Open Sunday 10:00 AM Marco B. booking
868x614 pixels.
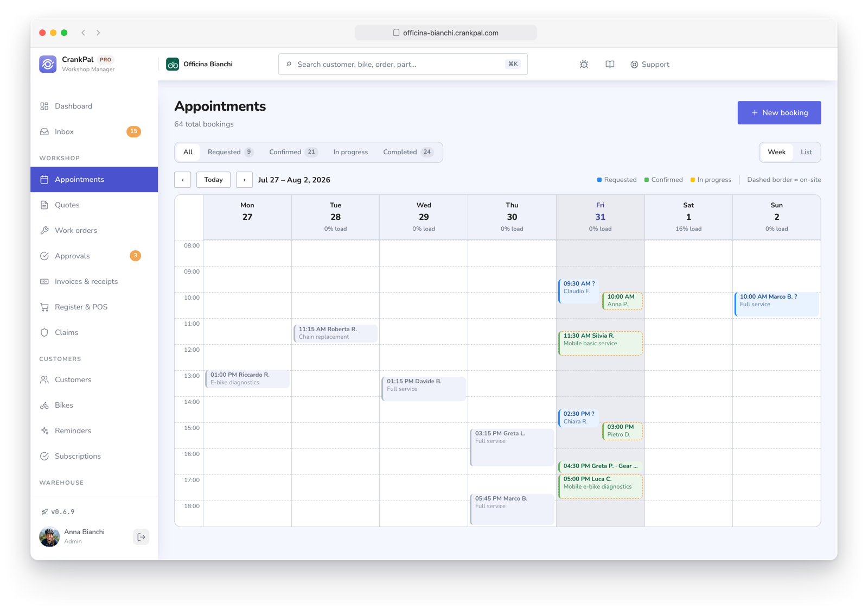(776, 304)
